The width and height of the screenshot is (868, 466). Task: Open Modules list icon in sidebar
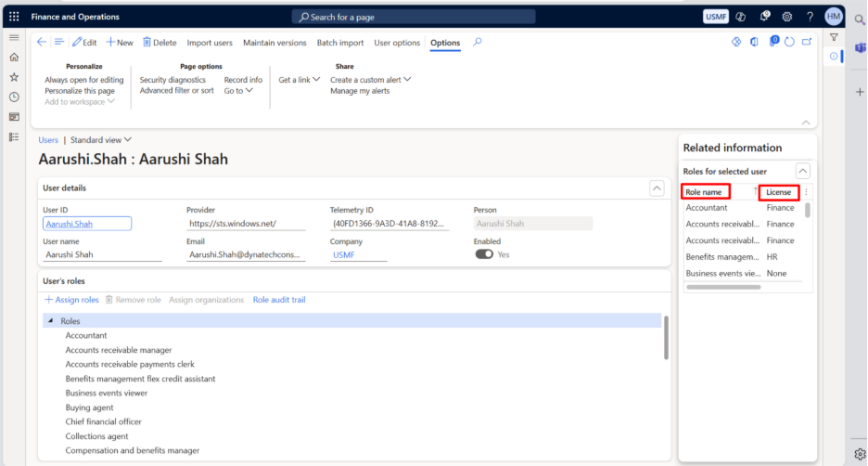(14, 136)
